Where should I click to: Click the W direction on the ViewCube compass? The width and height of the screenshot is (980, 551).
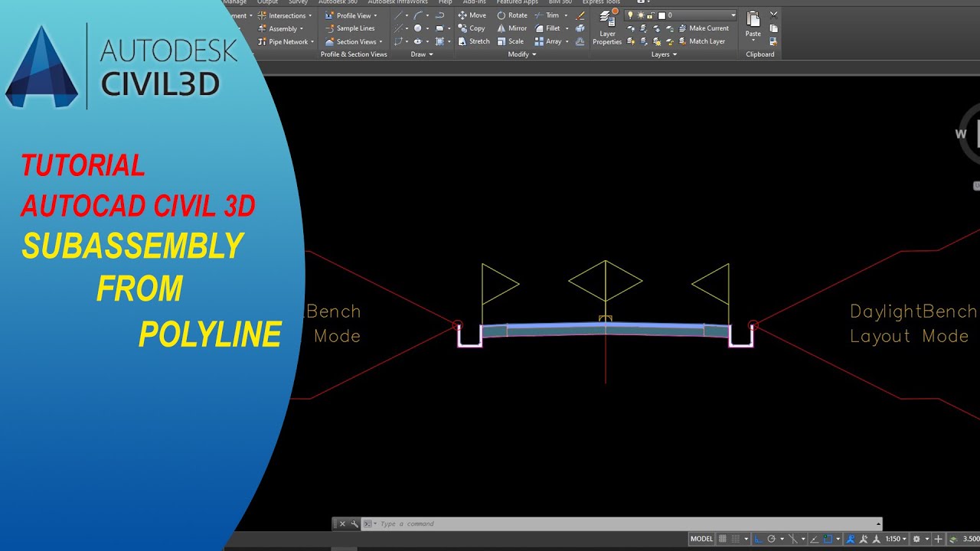961,134
